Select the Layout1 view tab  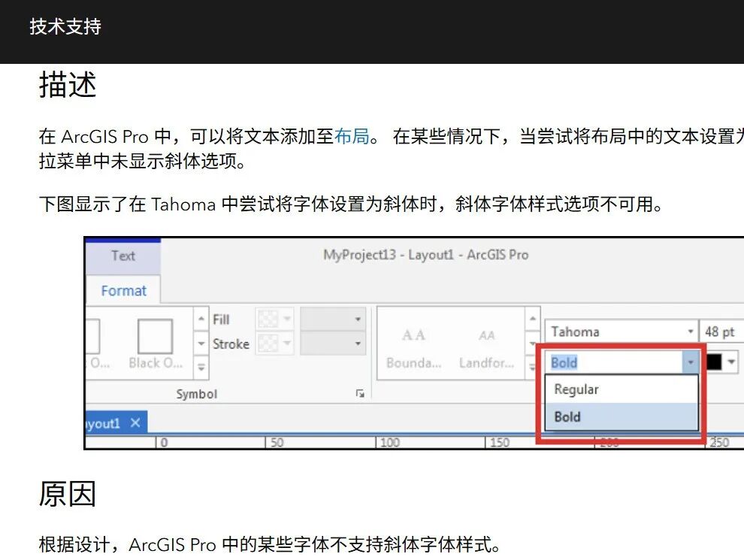[x=115, y=422]
